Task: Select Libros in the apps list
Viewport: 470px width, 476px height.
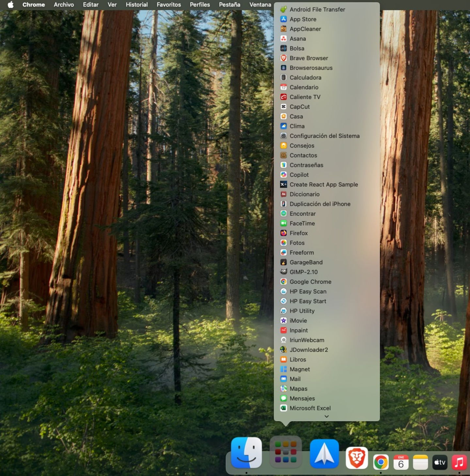Action: pyautogui.click(x=327, y=359)
